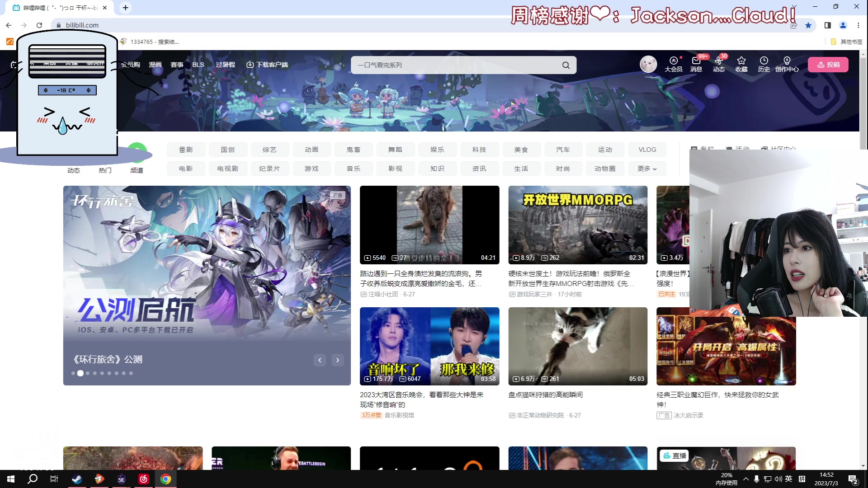868x488 pixels.
Task: Open the 运动 category
Action: pos(605,150)
